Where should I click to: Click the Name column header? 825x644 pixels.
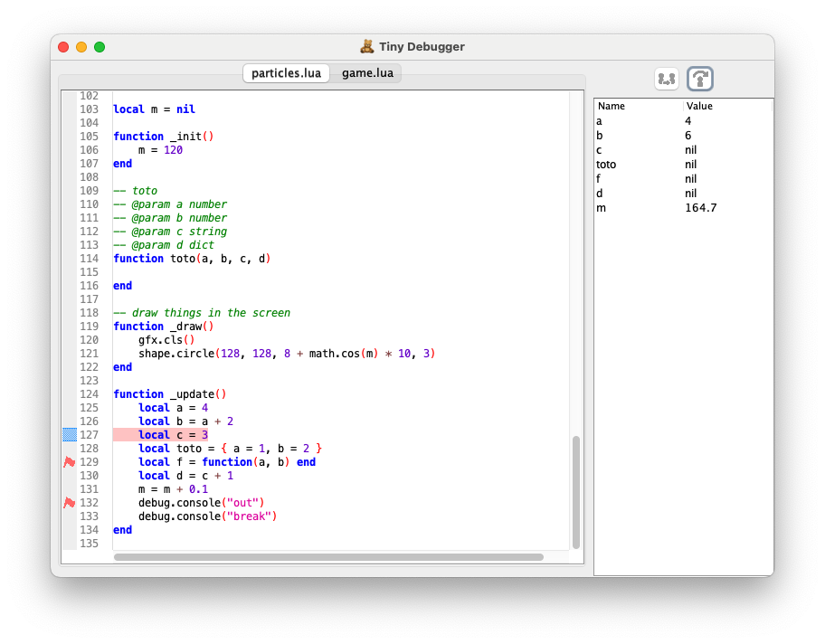point(640,106)
